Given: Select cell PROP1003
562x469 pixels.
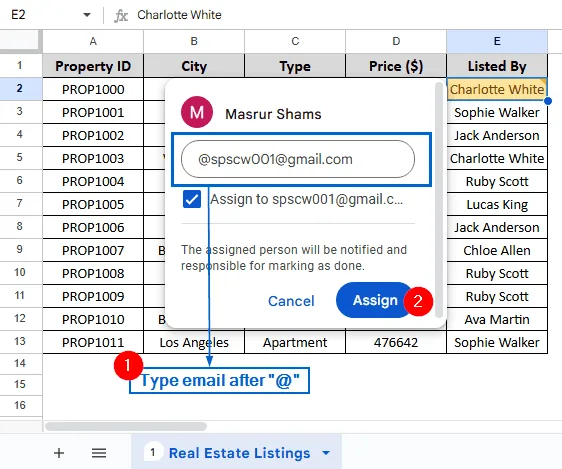Looking at the screenshot, I should [93, 158].
